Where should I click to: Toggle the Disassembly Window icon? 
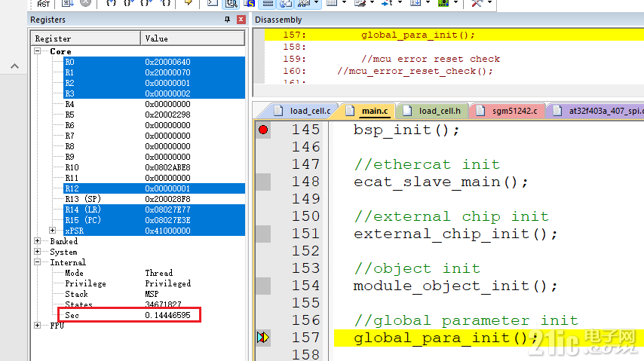tap(231, 3)
